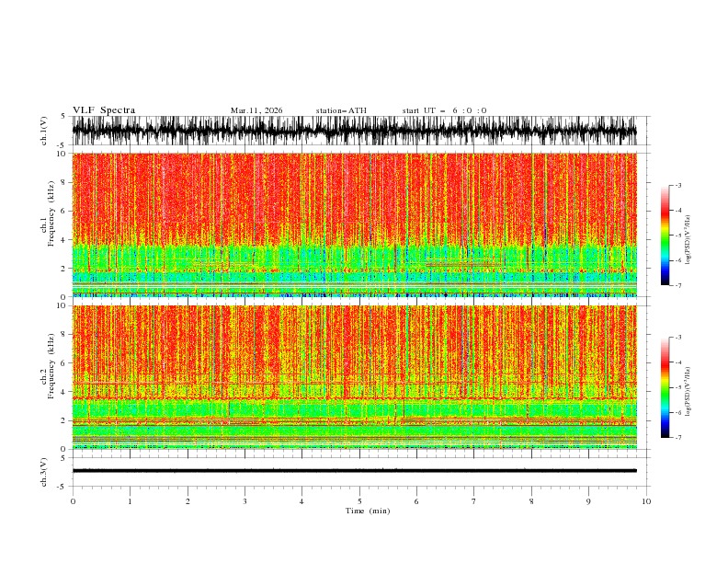
Task: Click the "5" tick on the time axis
Action: 359,501
